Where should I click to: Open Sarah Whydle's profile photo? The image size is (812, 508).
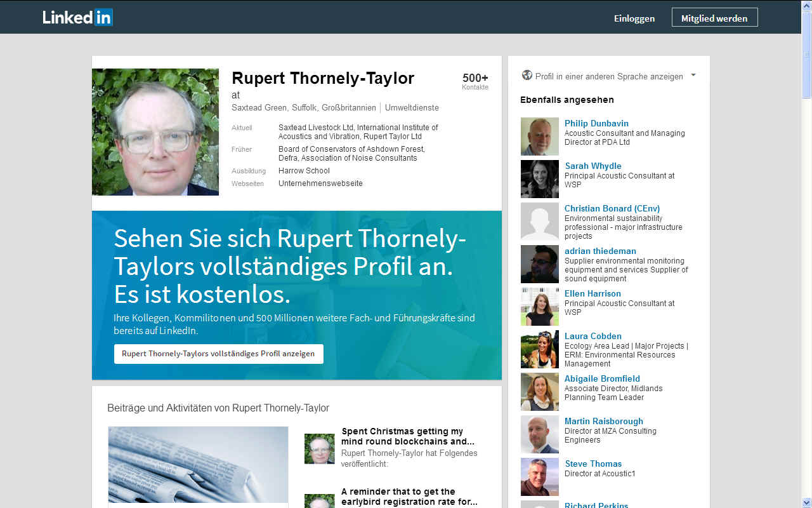540,179
